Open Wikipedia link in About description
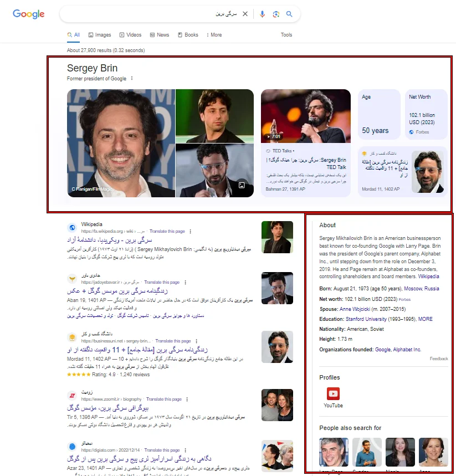This screenshot has width=456, height=476. point(428,277)
